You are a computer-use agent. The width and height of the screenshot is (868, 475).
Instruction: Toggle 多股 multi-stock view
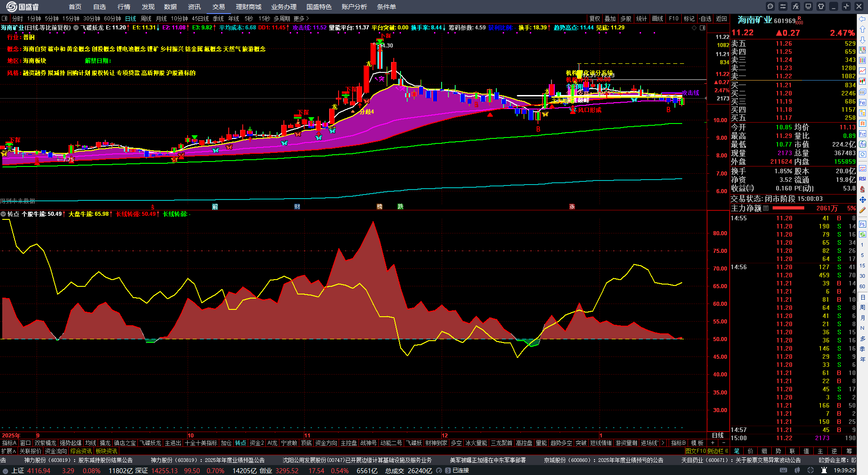coord(626,19)
